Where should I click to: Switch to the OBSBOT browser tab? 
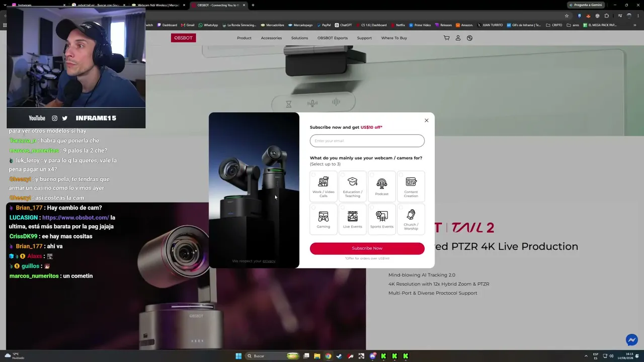218,5
